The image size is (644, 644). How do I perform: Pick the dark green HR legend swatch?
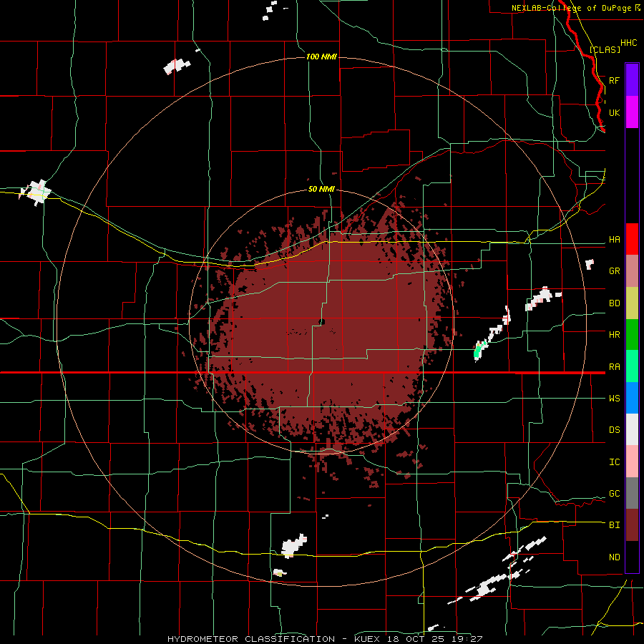[x=632, y=335]
